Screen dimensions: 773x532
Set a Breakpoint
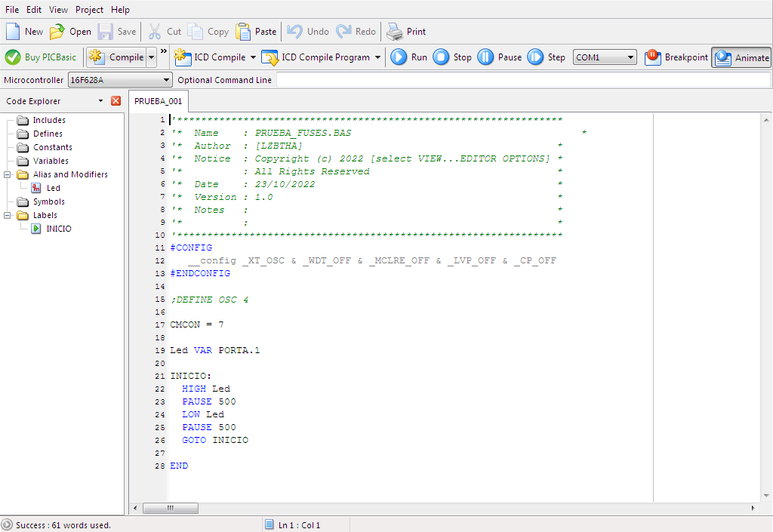tap(676, 57)
